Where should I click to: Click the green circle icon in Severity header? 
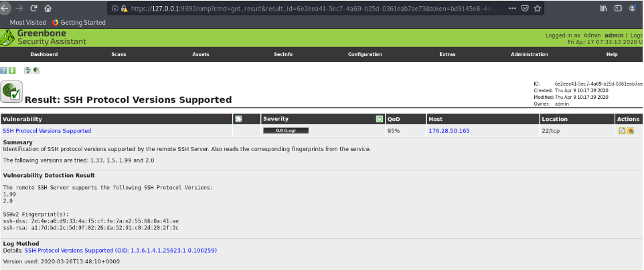tap(379, 119)
